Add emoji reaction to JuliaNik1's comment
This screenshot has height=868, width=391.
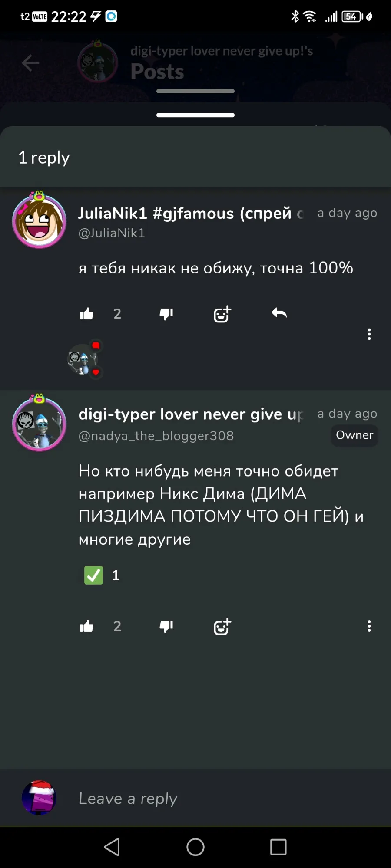click(x=222, y=314)
